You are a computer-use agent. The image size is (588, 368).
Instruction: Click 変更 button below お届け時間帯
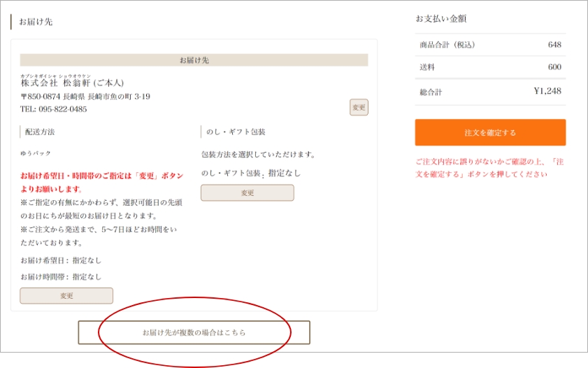(66, 295)
